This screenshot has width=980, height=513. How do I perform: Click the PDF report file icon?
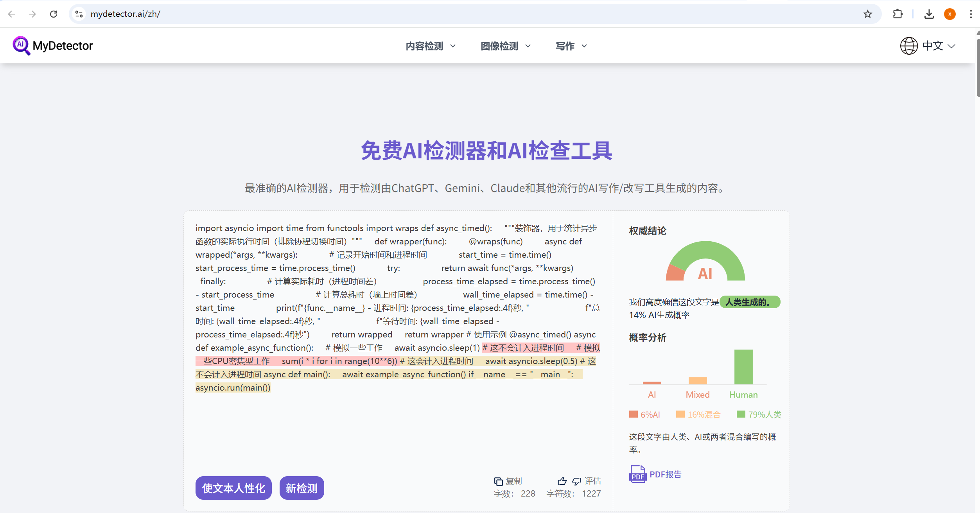coord(637,474)
